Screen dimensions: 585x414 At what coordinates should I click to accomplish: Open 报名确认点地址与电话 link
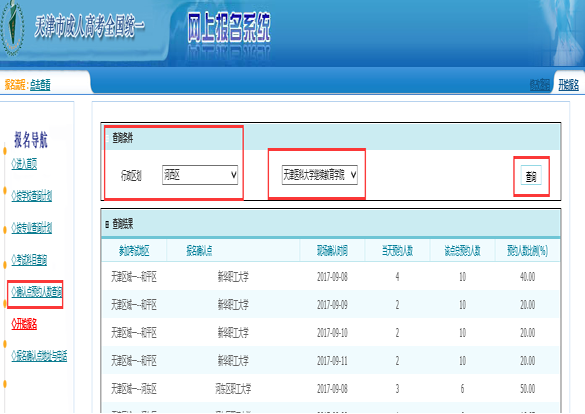(39, 356)
